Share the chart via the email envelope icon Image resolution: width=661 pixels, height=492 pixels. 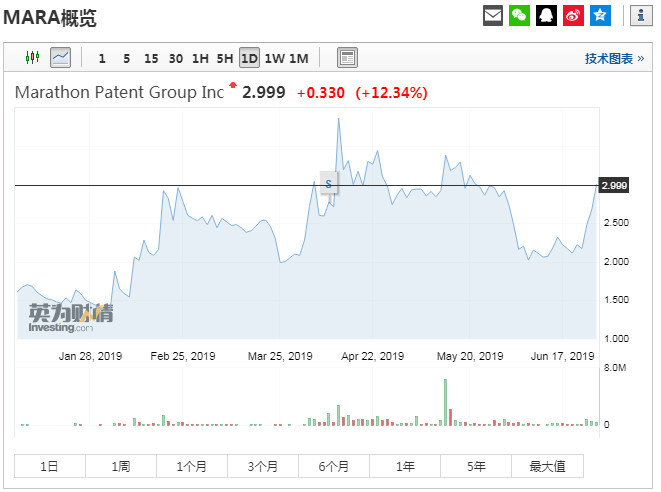(493, 16)
